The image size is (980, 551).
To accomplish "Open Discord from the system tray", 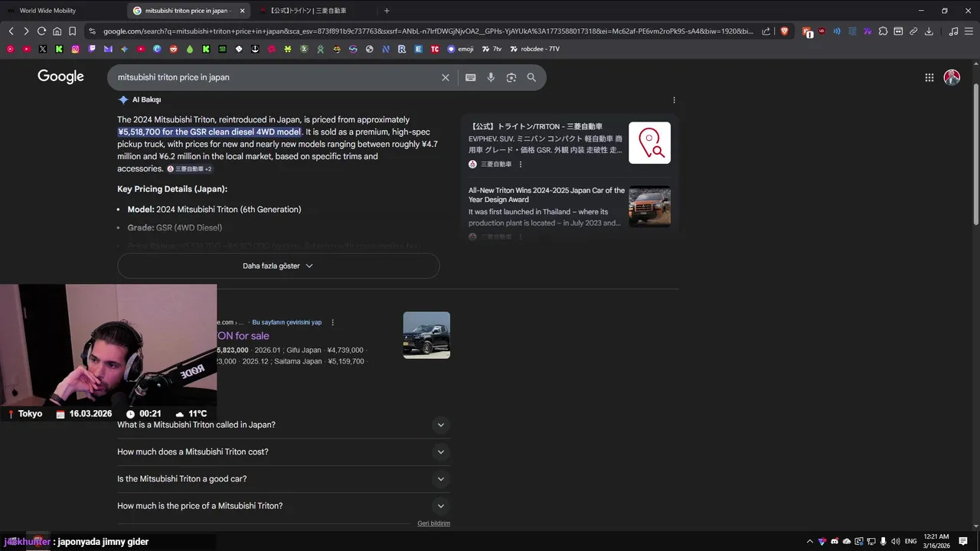I will click(835, 541).
